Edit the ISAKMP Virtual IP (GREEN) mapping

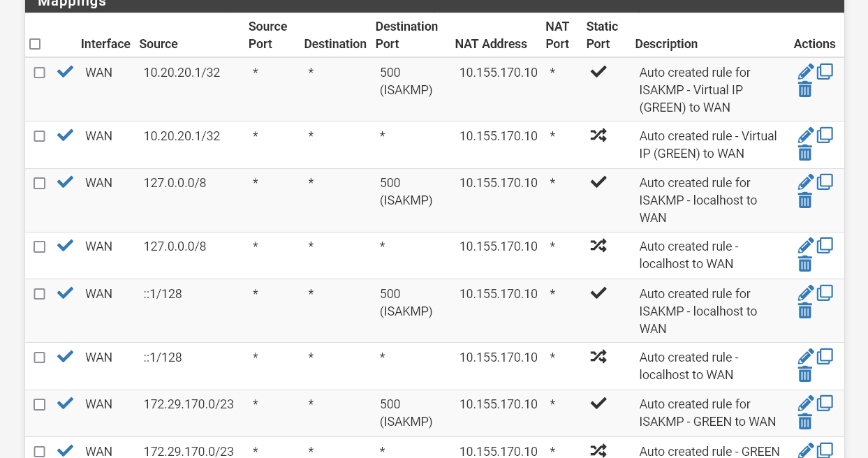pyautogui.click(x=806, y=72)
